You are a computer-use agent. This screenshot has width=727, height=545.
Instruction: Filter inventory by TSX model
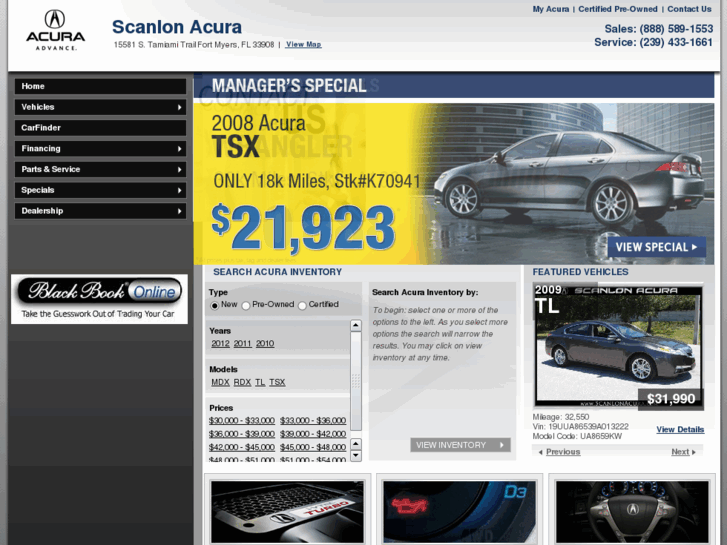pyautogui.click(x=277, y=382)
